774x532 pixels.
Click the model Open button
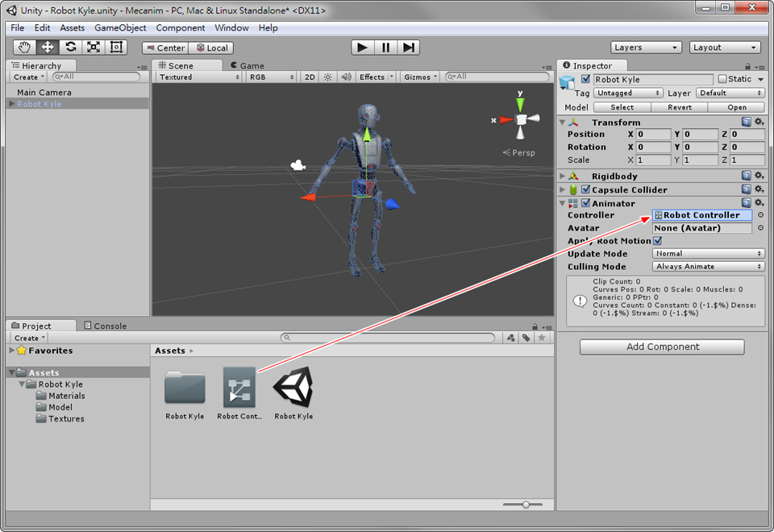click(736, 107)
